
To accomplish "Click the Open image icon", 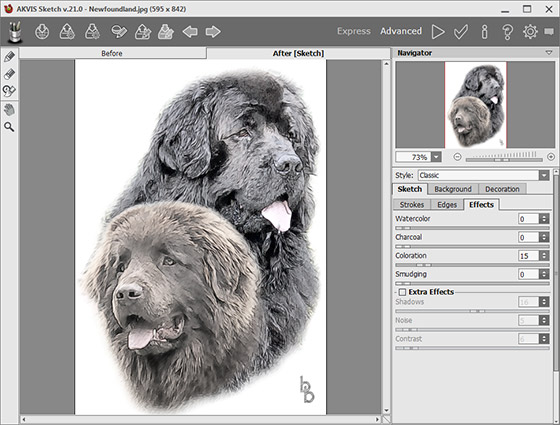I will (x=42, y=31).
